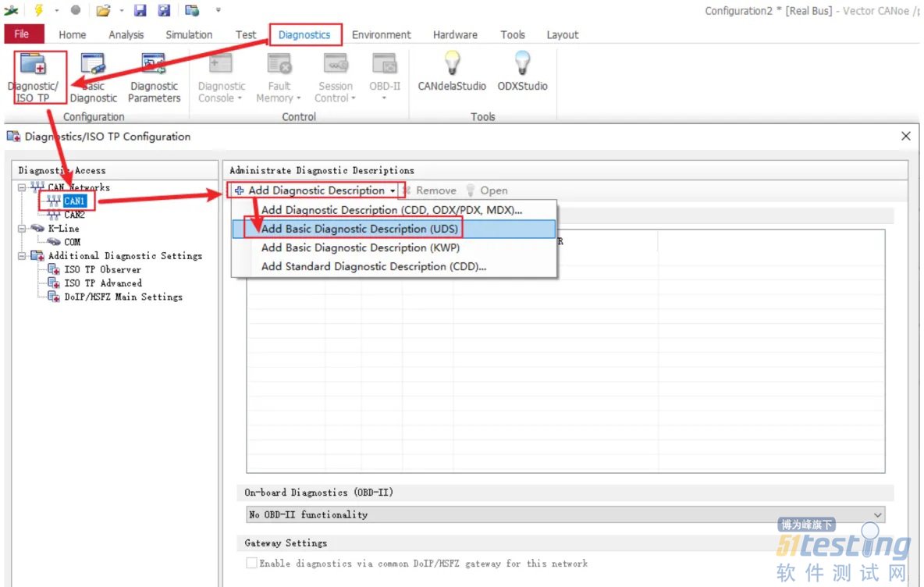Switch to the Simulation ribbon tab
The width and height of the screenshot is (924, 587).
[189, 35]
